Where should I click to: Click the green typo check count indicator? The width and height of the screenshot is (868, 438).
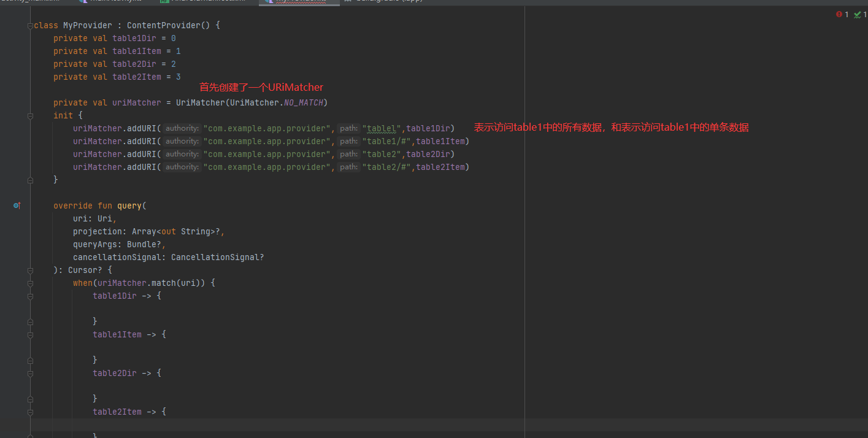pyautogui.click(x=860, y=14)
